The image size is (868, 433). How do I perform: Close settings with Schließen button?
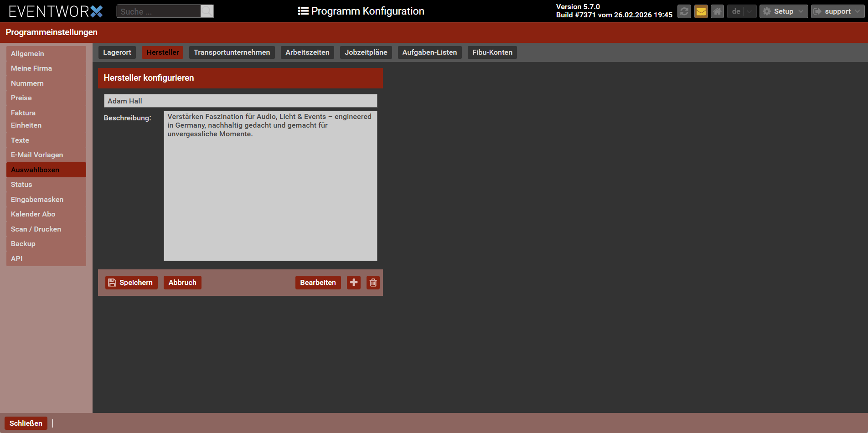point(26,423)
